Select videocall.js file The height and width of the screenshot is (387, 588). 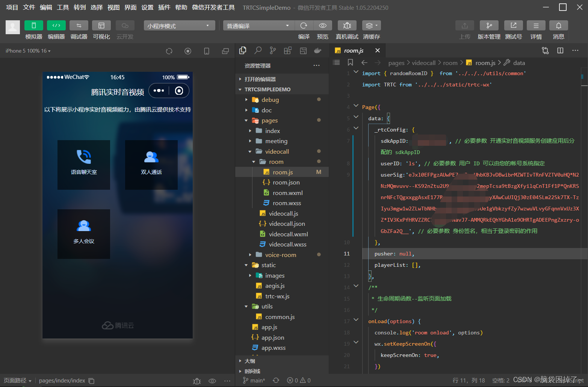[x=282, y=213]
